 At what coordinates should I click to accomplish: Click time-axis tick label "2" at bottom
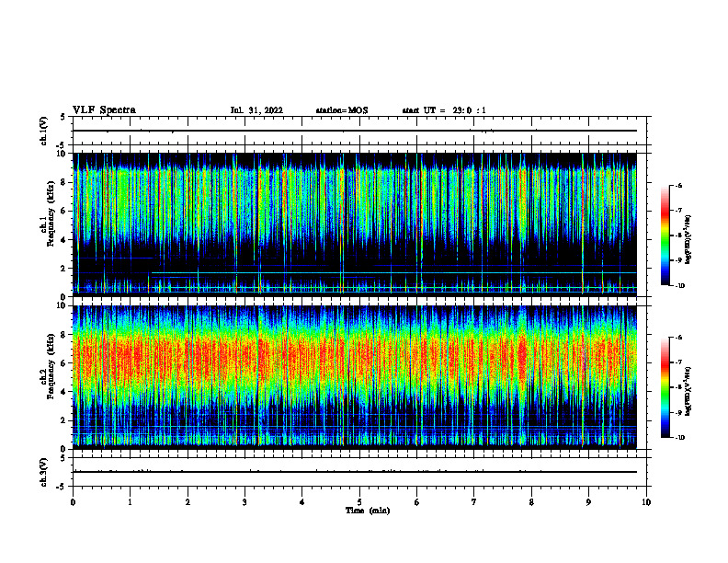188,502
